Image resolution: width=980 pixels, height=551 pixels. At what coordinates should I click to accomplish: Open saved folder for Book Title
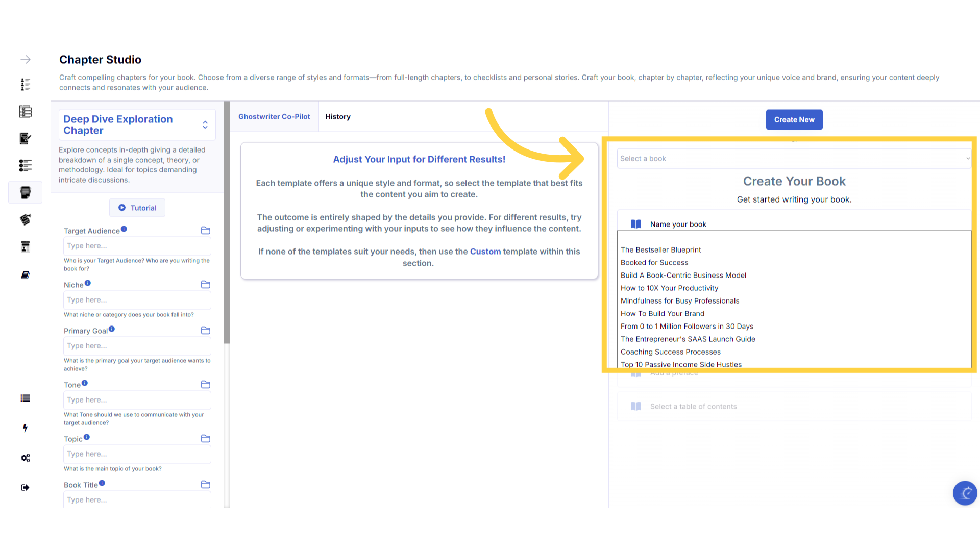click(206, 485)
